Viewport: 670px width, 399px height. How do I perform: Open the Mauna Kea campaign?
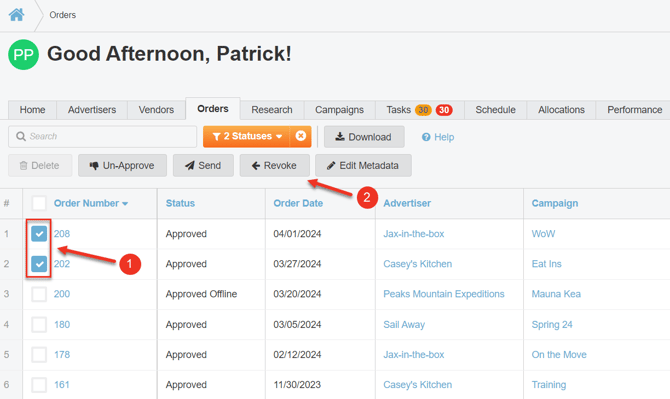tap(556, 294)
